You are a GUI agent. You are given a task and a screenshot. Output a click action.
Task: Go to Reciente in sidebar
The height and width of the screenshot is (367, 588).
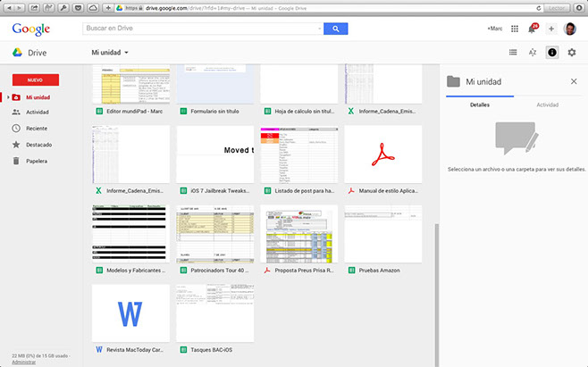[x=36, y=129]
